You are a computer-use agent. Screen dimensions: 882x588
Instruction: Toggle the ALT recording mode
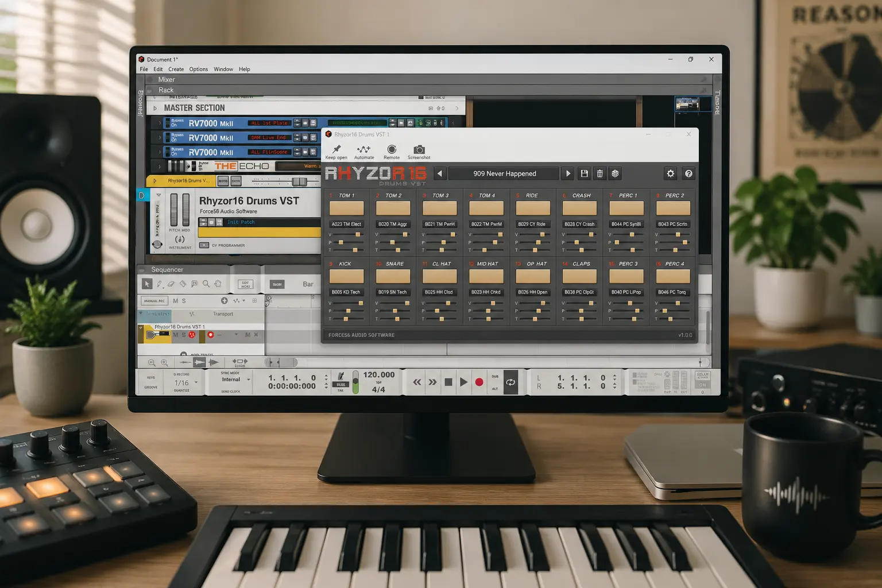(x=495, y=389)
